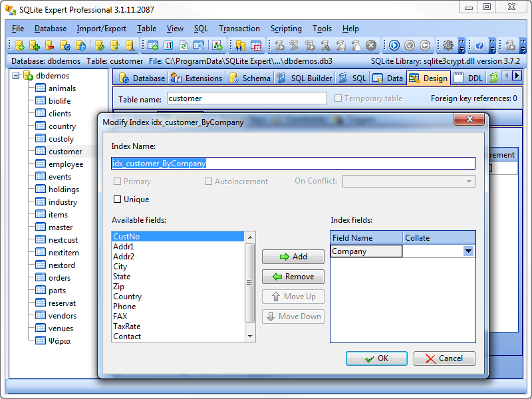The width and height of the screenshot is (532, 399).
Task: Click the Available fields scroll down arrow
Action: coord(250,336)
